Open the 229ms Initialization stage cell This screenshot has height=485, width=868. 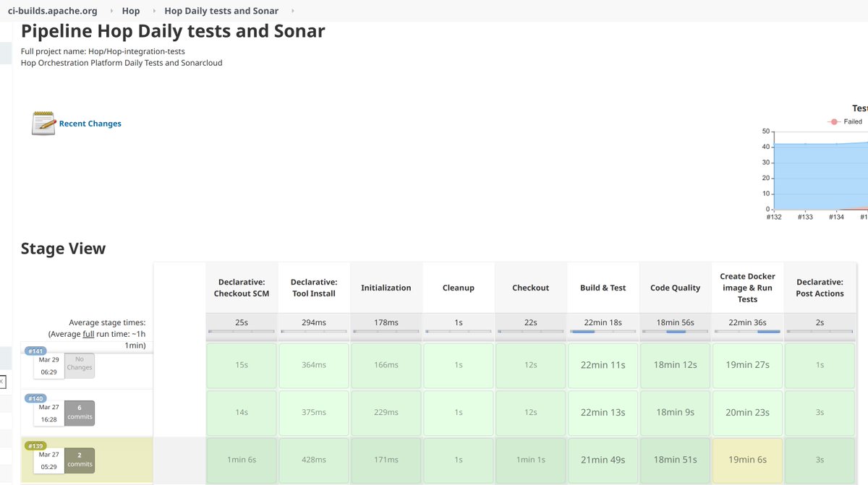coord(386,412)
